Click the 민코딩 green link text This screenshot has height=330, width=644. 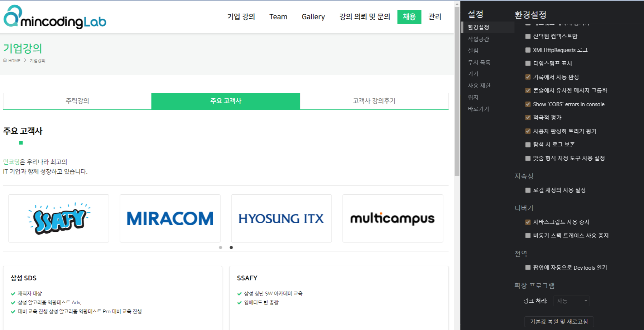coord(11,162)
